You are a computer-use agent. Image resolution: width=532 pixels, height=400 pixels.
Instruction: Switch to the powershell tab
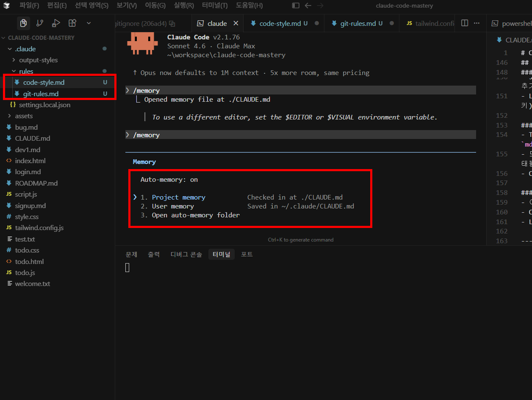click(x=510, y=23)
